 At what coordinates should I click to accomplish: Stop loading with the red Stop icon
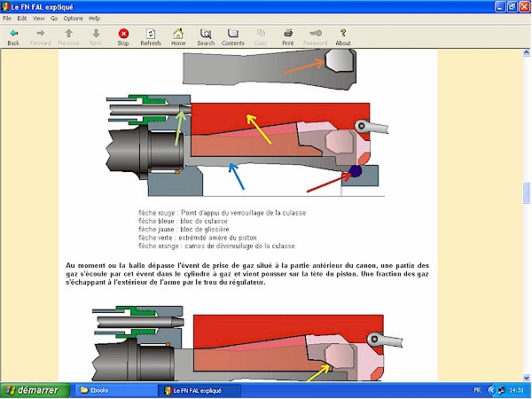tap(123, 37)
